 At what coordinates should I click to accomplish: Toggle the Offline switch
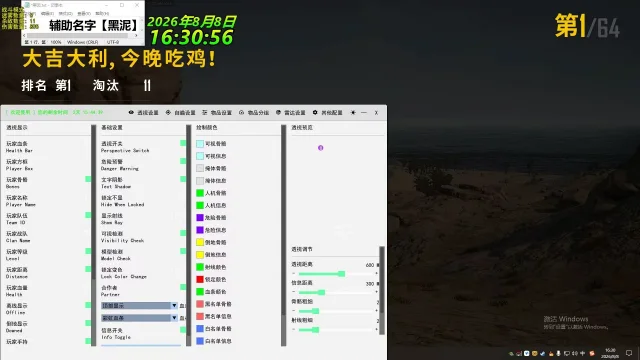[88, 305]
